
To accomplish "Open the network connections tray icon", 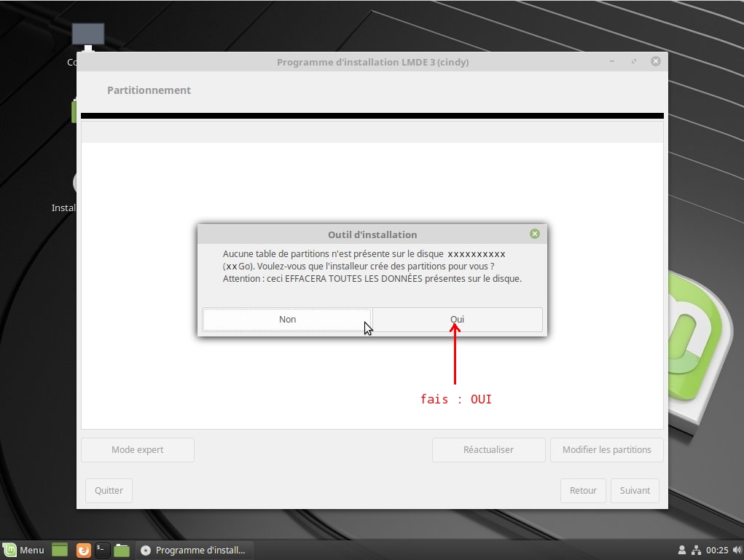I will point(696,550).
